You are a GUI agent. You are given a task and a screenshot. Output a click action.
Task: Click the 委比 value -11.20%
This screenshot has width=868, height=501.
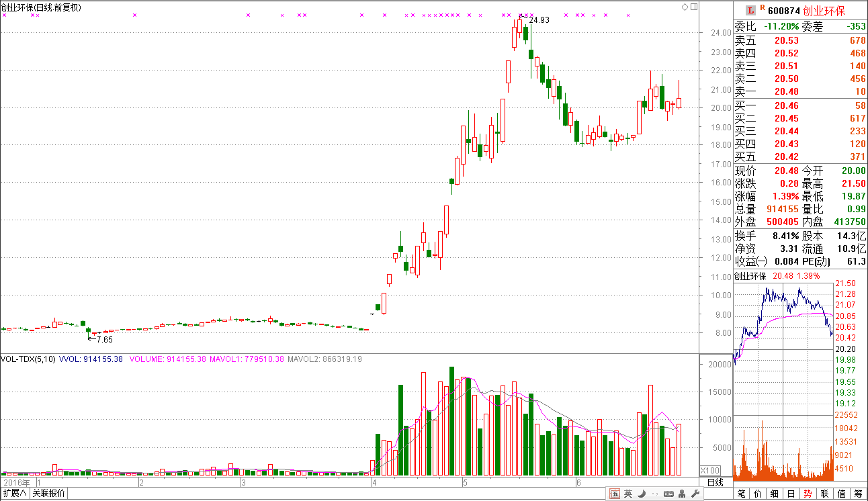(x=782, y=26)
